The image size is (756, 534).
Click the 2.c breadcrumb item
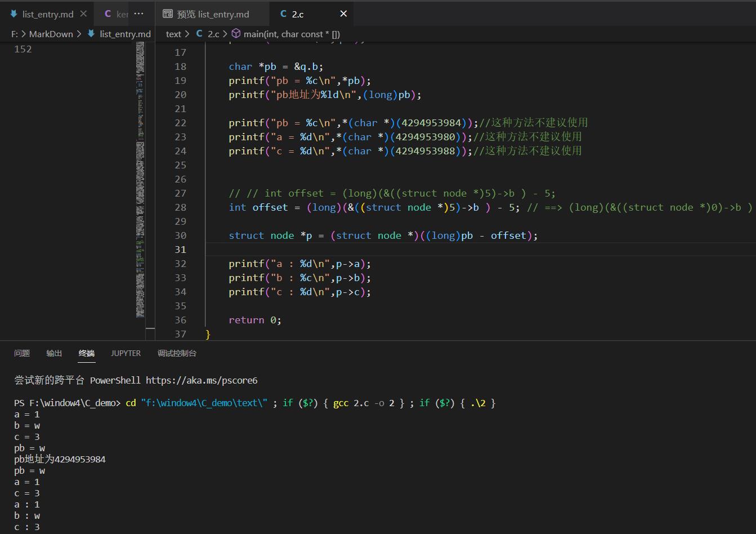coord(213,34)
